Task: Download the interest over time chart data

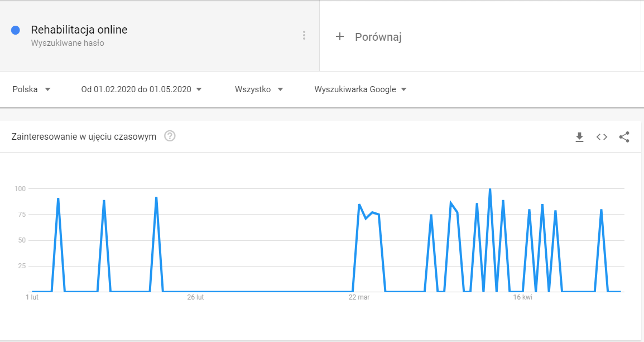Action: (x=579, y=137)
